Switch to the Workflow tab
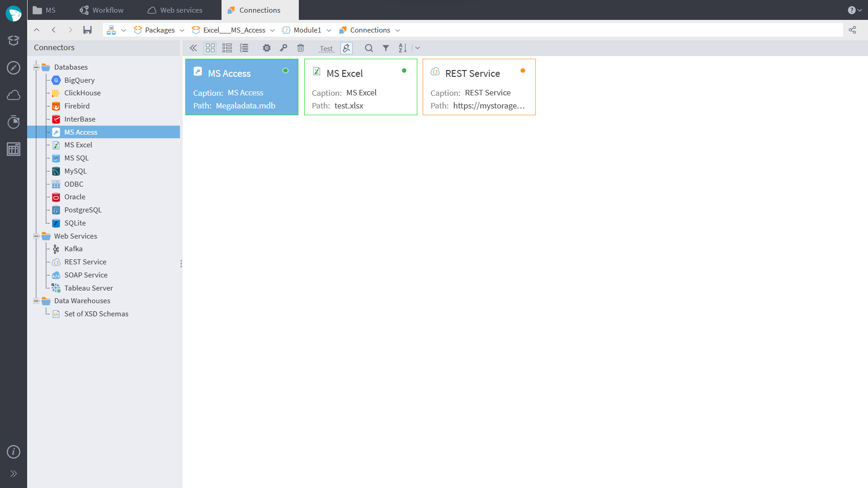Viewport: 868px width, 488px height. click(x=101, y=10)
